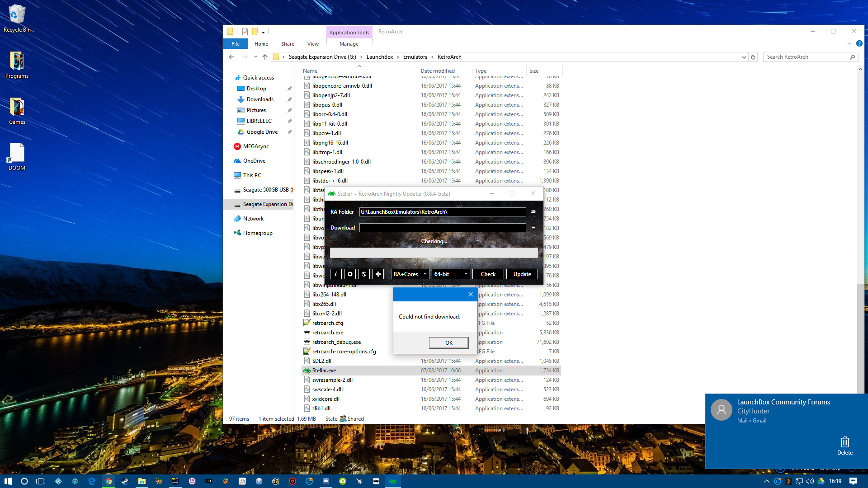Open Downloads in navigation pane

pyautogui.click(x=260, y=99)
